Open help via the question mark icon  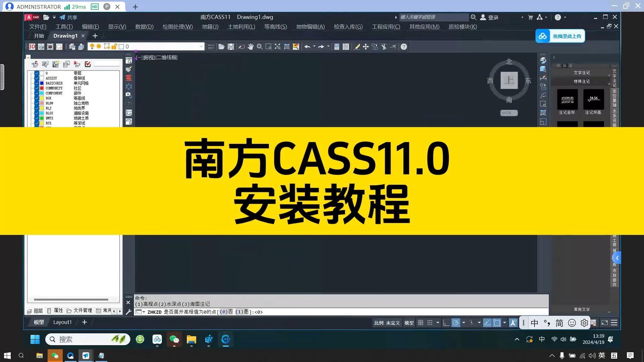tap(404, 47)
